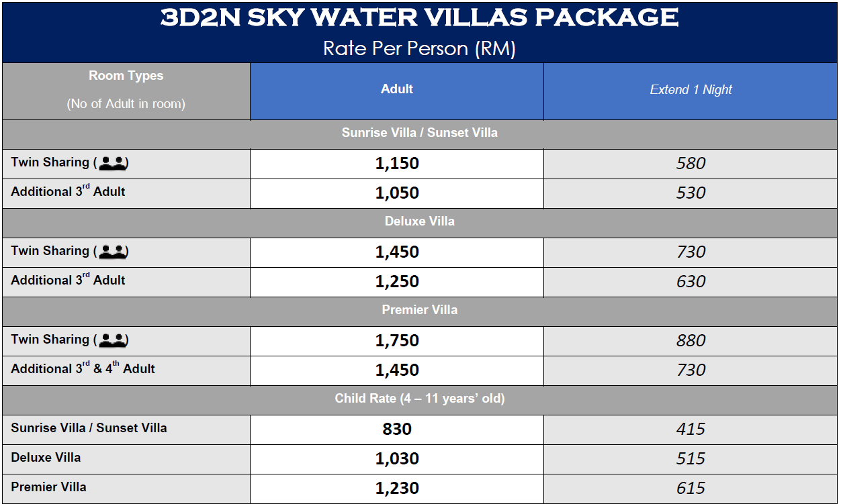Image resolution: width=841 pixels, height=504 pixels.
Task: Click Additional 3rd & 4th Adult row label
Action: click(83, 368)
